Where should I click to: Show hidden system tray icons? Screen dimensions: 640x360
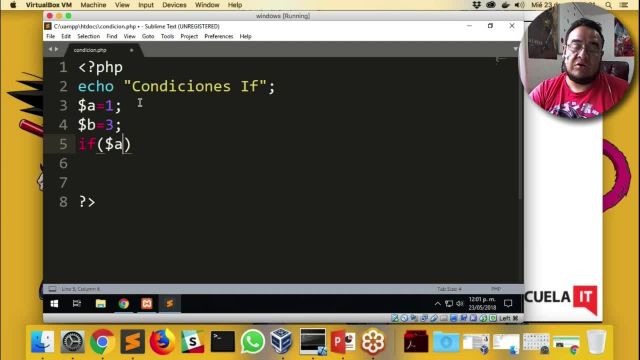[x=438, y=304]
